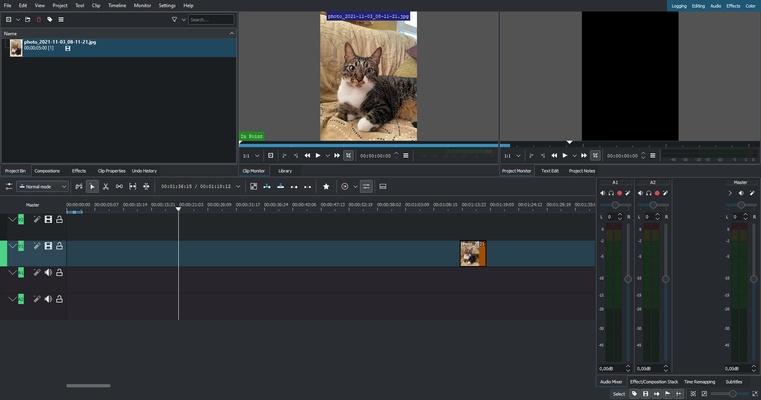Adjust the A1 channel volume fader
Image resolution: width=761 pixels, height=400 pixels.
tap(628, 279)
